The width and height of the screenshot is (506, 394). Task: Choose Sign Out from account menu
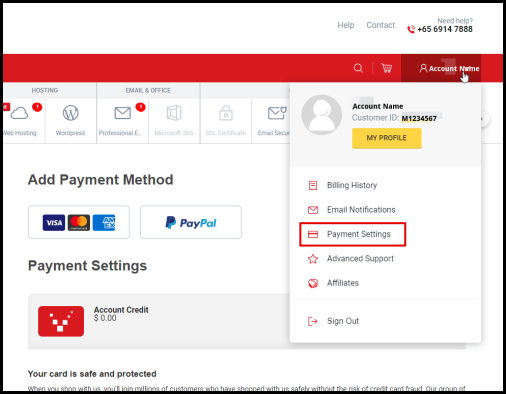point(343,321)
